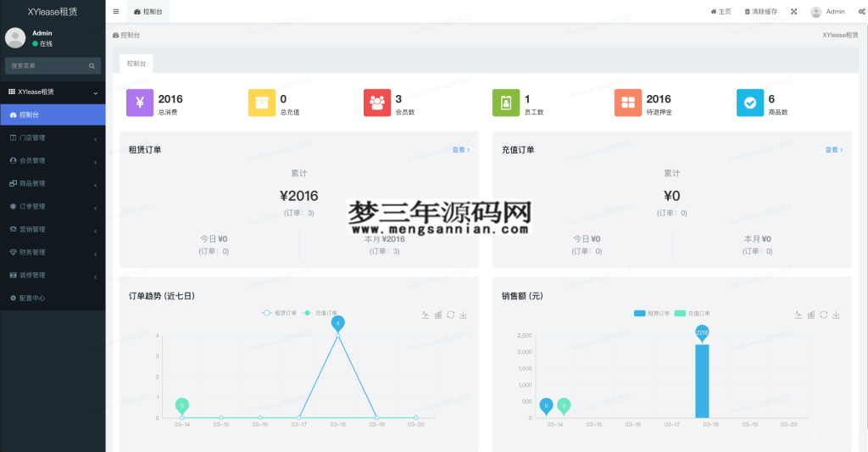Click the red 会员数 users icon

(x=377, y=103)
